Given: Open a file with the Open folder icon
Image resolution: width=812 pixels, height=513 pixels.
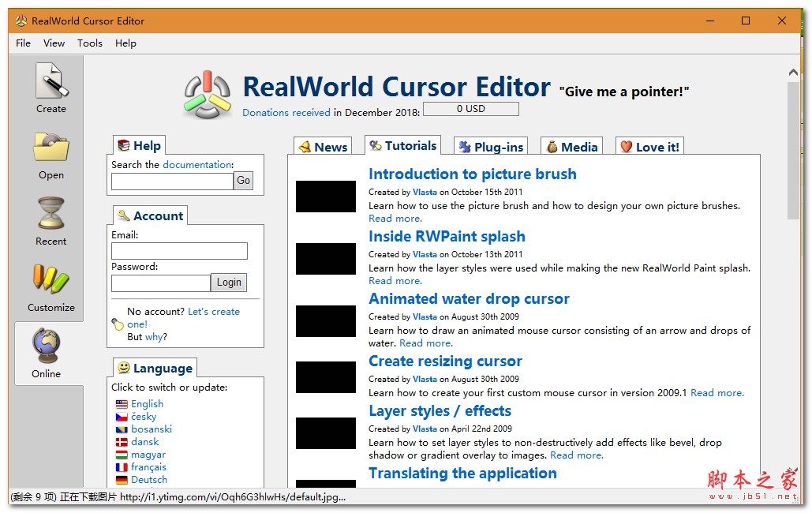Looking at the screenshot, I should coord(51,148).
